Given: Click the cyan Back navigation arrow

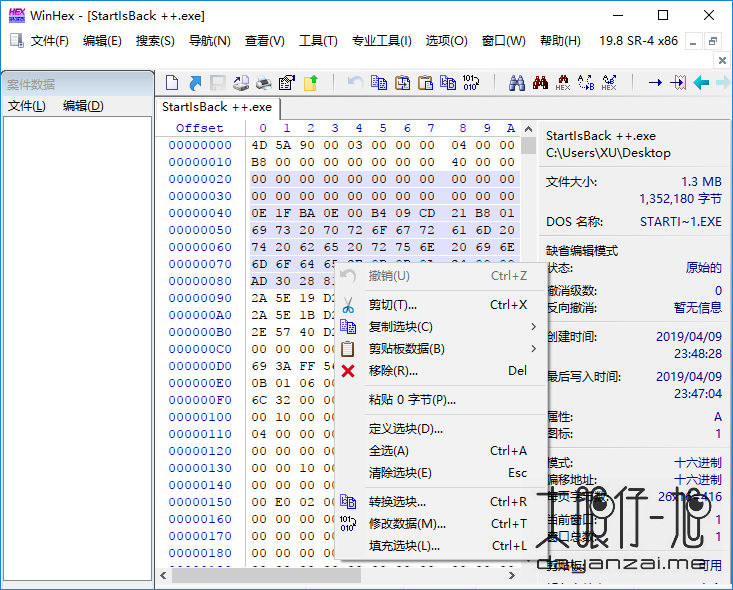Looking at the screenshot, I should 701,83.
